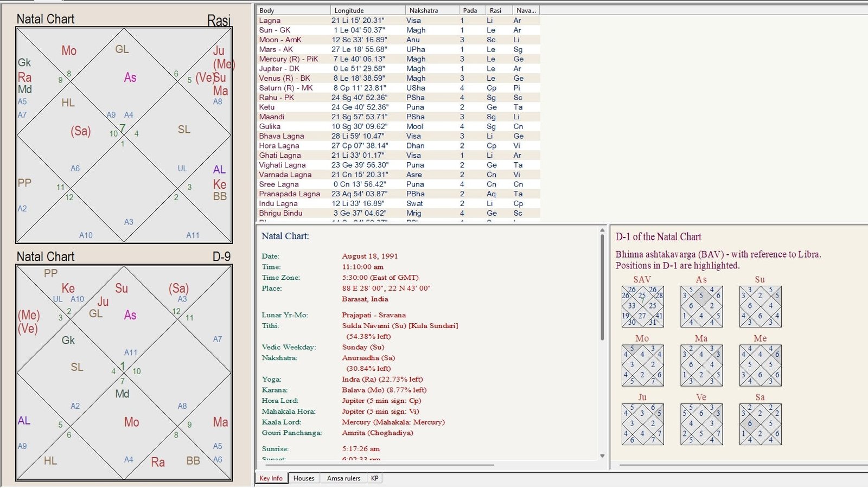Click the SAV ashtakavarga mini chart
The width and height of the screenshot is (868, 488).
pos(642,307)
